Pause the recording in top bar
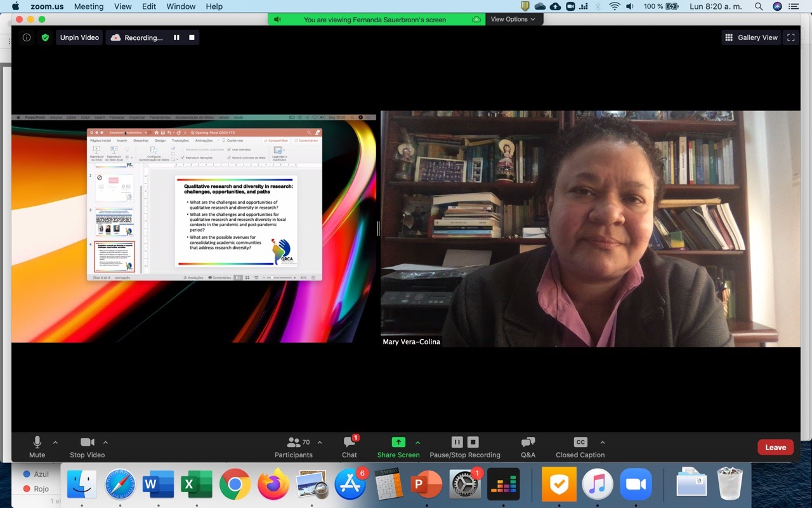The height and width of the screenshot is (508, 812). (176, 37)
